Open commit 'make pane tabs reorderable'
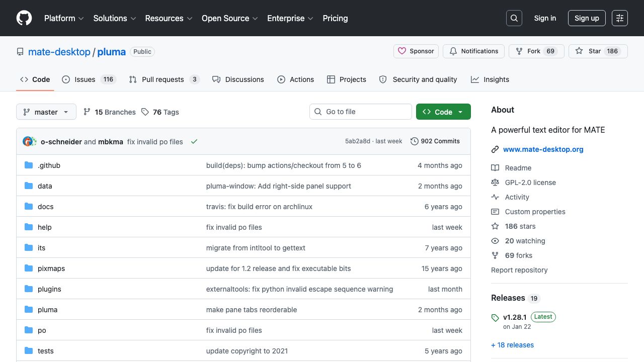This screenshot has width=644, height=362. 252,310
